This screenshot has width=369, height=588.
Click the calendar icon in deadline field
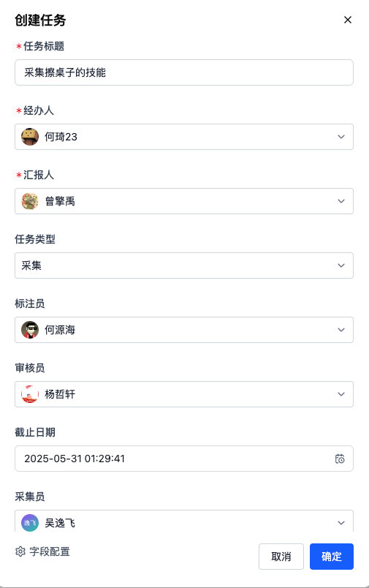pos(340,459)
